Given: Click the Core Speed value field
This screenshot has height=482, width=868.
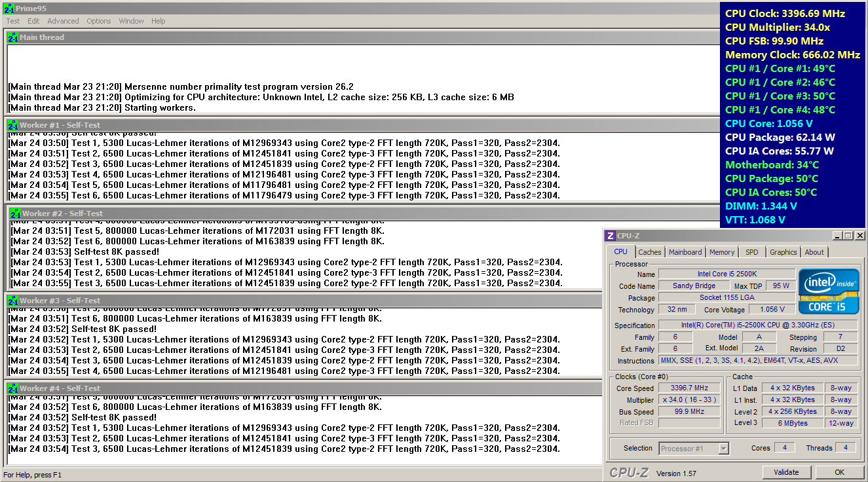Looking at the screenshot, I should pyautogui.click(x=689, y=388).
